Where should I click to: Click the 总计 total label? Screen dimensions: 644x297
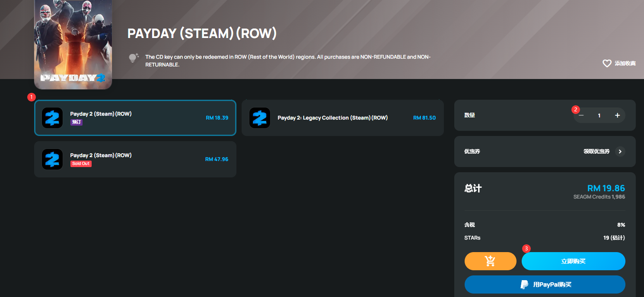pyautogui.click(x=473, y=188)
